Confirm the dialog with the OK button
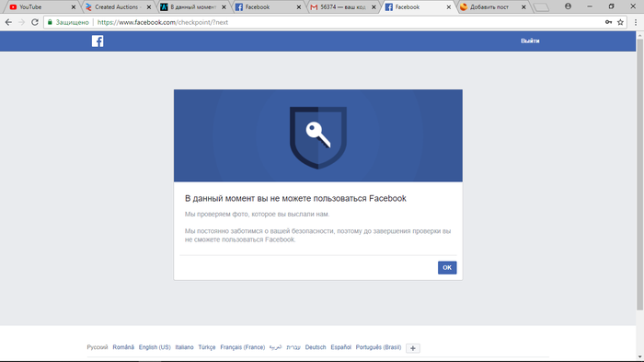Viewport: 644px width, 362px height. click(447, 268)
